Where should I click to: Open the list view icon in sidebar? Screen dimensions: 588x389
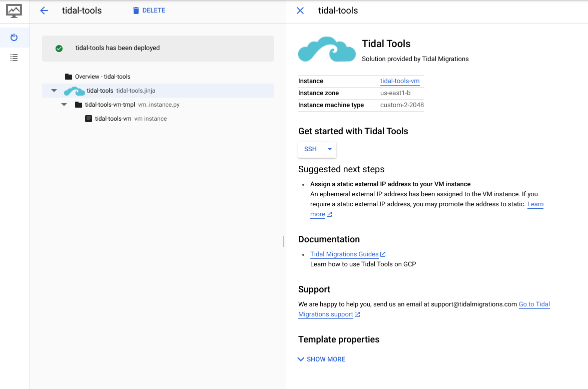click(14, 58)
